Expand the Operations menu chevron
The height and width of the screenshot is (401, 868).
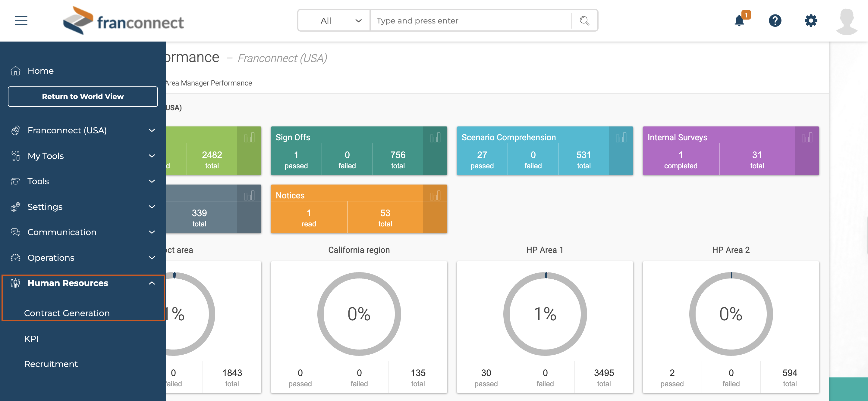pos(152,258)
